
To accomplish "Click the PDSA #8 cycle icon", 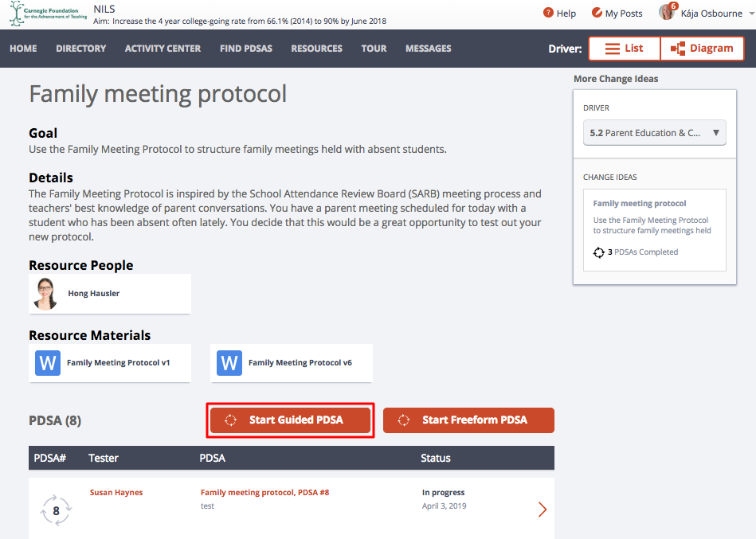I will click(56, 510).
